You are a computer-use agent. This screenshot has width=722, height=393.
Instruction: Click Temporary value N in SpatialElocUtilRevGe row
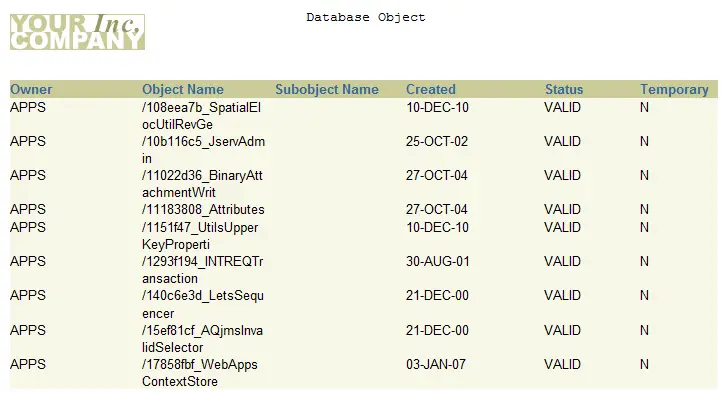point(644,107)
